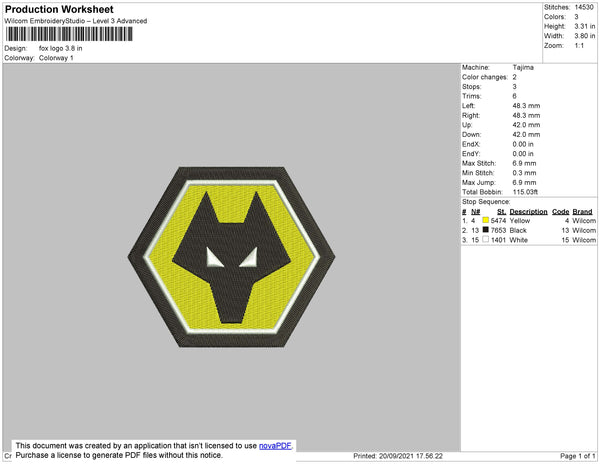Select the 'Page 1 of 1' footer text
The width and height of the screenshot is (600, 464).
(577, 456)
